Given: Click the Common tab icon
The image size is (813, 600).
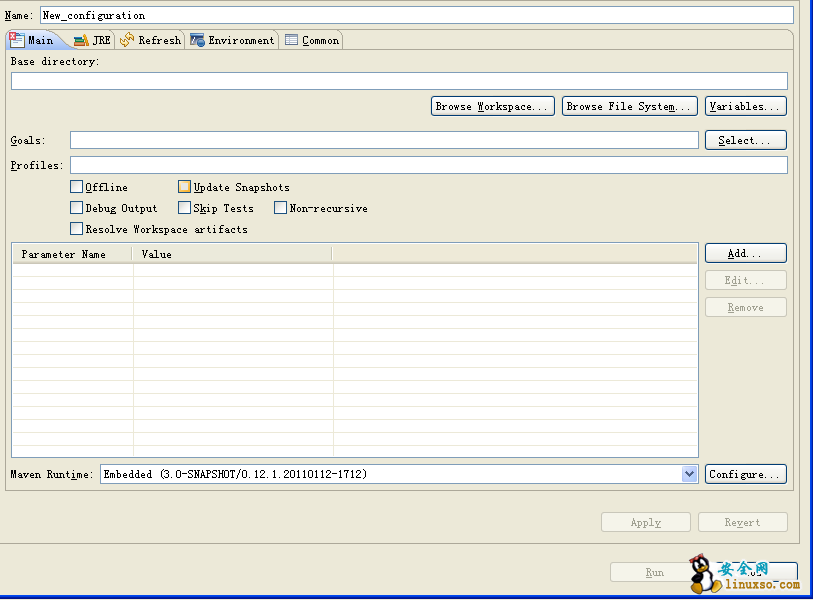Looking at the screenshot, I should tap(291, 40).
